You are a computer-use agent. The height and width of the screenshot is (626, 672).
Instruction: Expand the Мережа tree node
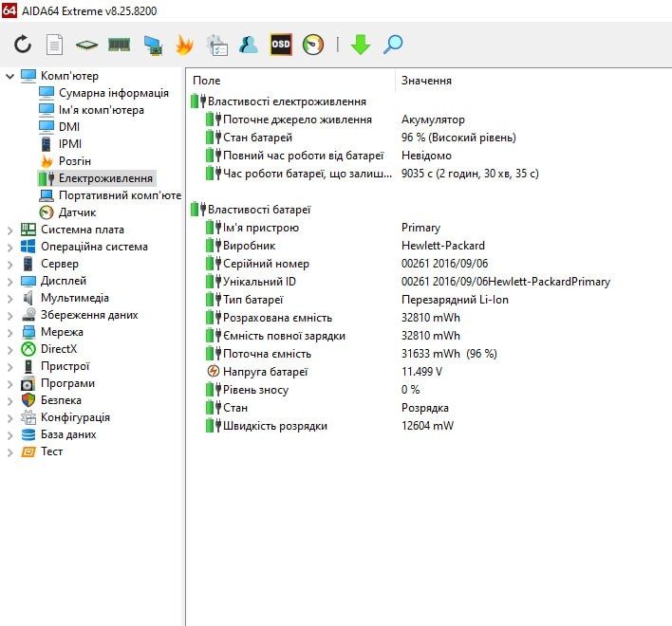(x=9, y=333)
